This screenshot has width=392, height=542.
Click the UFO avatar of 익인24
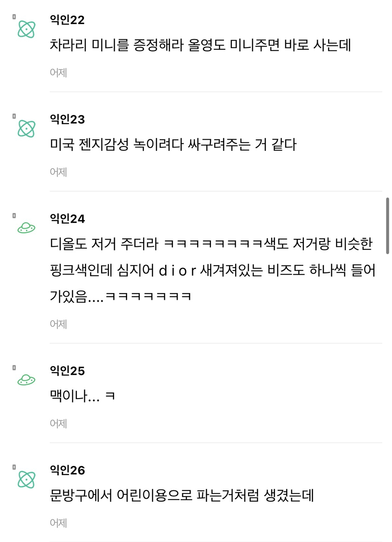pyautogui.click(x=26, y=228)
